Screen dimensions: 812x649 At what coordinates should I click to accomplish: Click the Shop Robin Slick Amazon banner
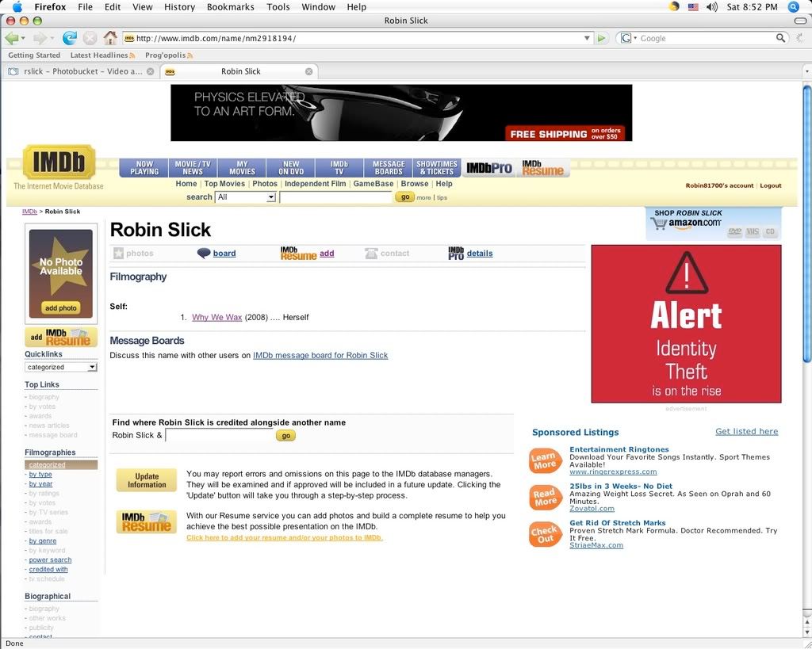coord(713,223)
